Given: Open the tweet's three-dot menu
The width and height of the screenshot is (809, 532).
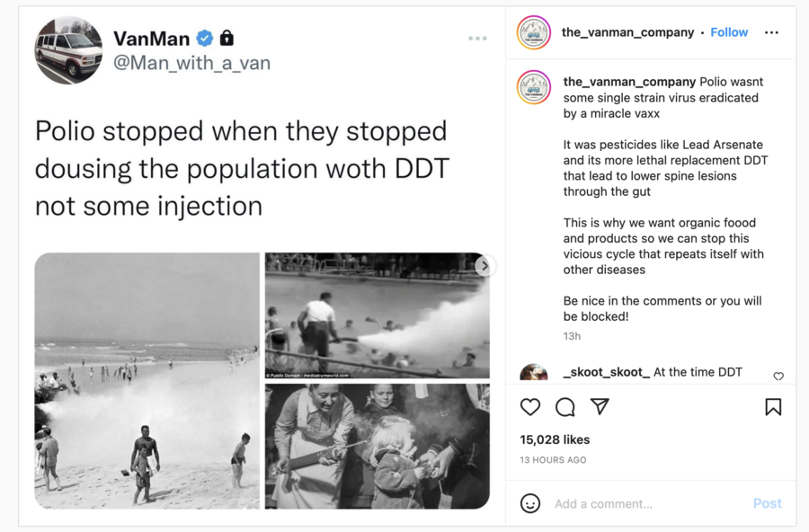Looking at the screenshot, I should (x=477, y=39).
